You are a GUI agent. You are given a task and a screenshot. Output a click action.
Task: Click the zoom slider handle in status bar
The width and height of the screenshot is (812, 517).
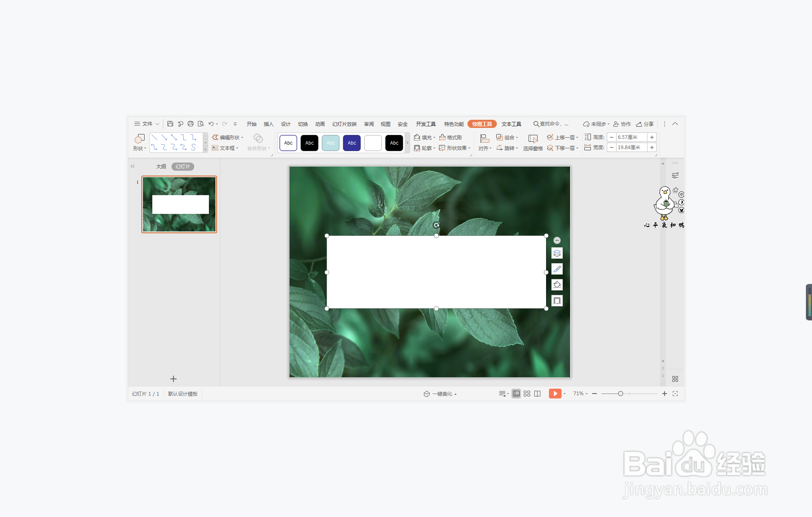pos(621,394)
